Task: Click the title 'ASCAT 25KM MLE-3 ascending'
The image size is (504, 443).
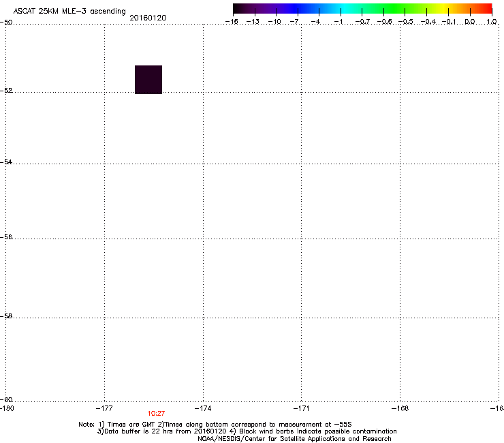Action: point(69,11)
